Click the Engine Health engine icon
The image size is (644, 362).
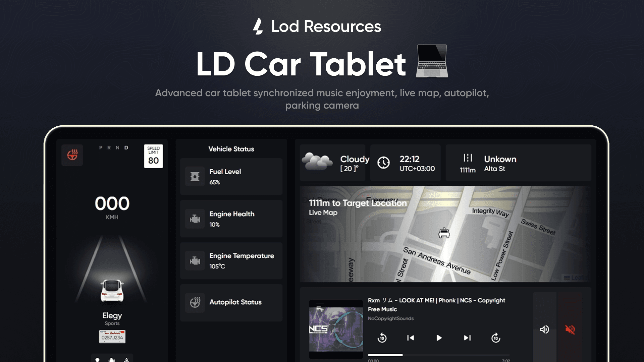(195, 219)
